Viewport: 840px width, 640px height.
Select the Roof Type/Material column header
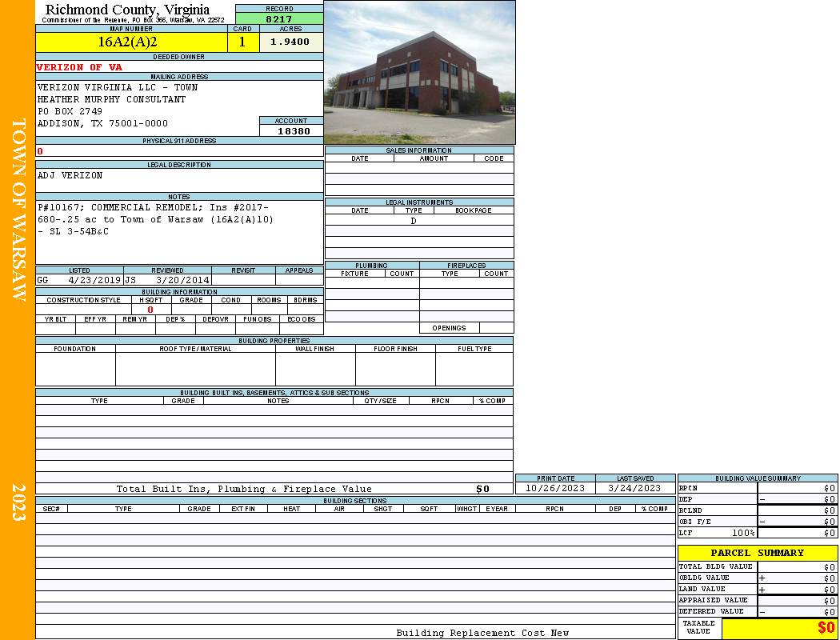[195, 349]
